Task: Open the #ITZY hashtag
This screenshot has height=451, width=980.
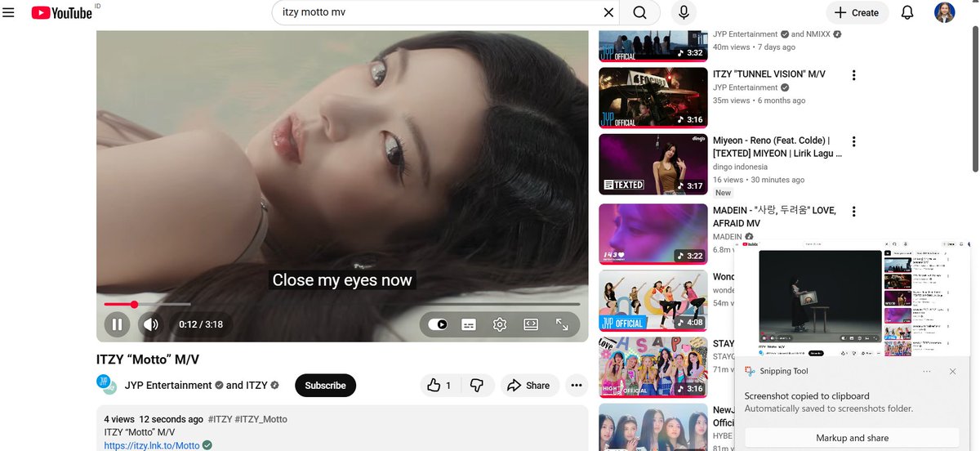Action: 220,419
